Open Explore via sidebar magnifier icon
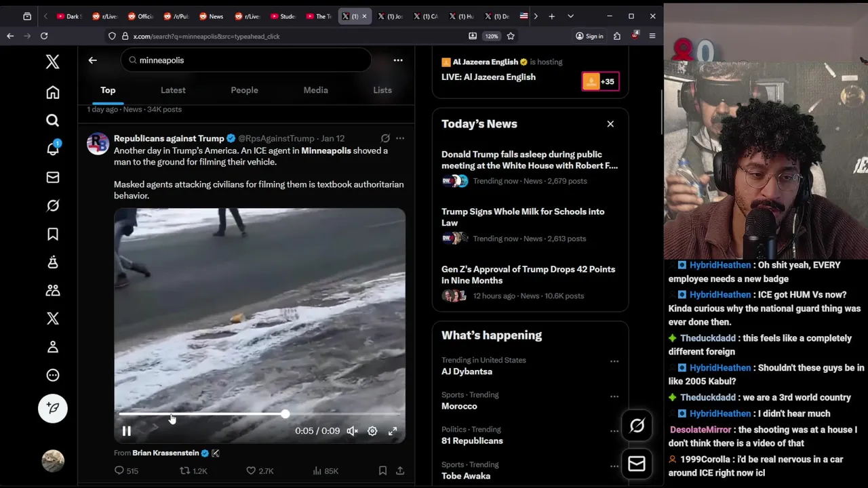The height and width of the screenshot is (488, 868). click(53, 121)
